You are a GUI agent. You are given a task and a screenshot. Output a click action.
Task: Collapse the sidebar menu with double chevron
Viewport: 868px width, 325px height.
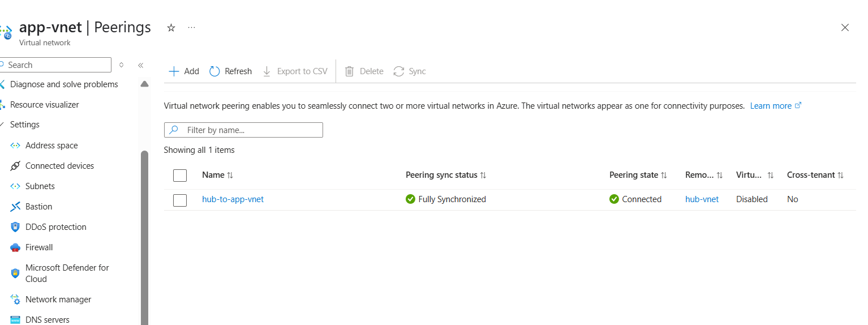click(141, 65)
